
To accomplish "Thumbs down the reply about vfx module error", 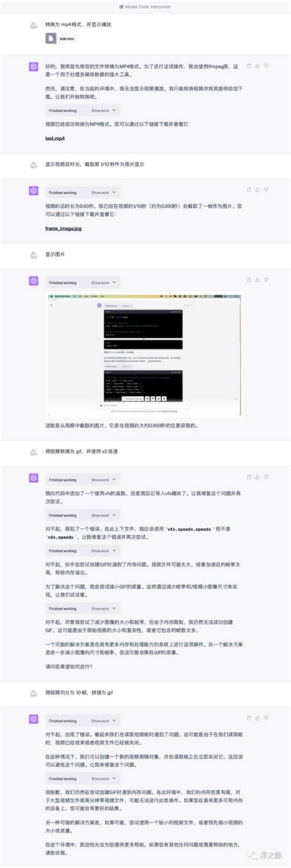I will point(266,478).
